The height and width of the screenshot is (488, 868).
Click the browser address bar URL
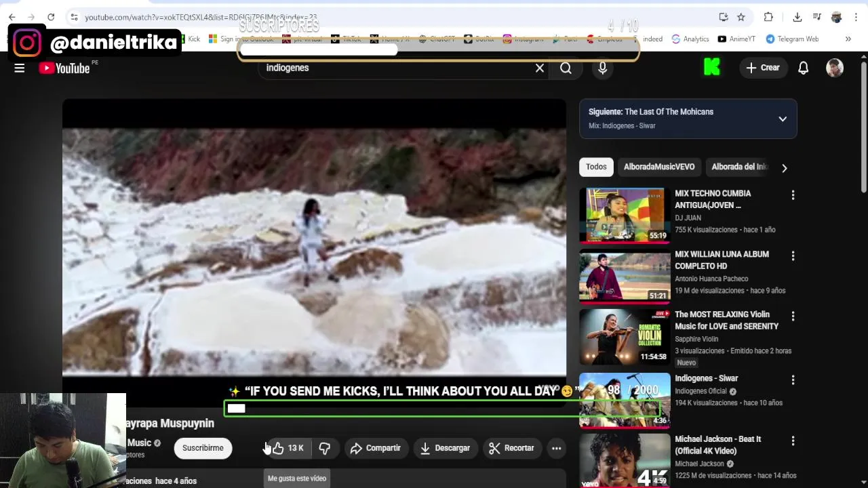(201, 17)
